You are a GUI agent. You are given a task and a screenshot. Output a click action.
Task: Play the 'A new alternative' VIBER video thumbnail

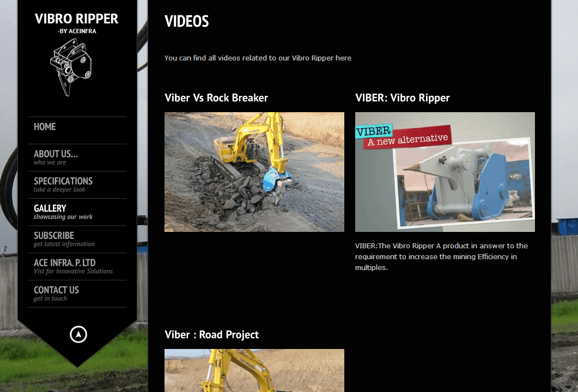445,172
